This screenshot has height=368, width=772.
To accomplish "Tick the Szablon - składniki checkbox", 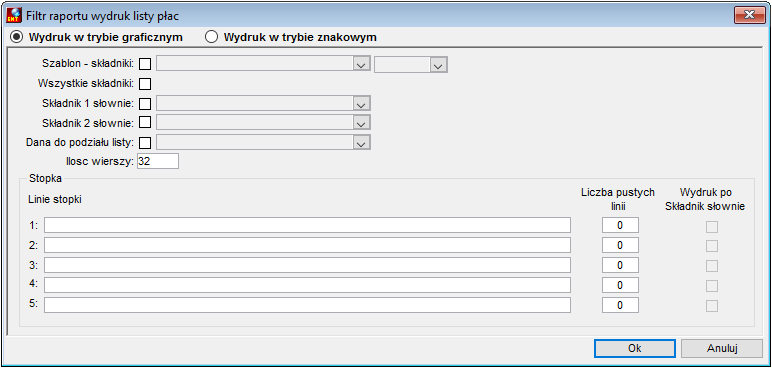I will [145, 64].
